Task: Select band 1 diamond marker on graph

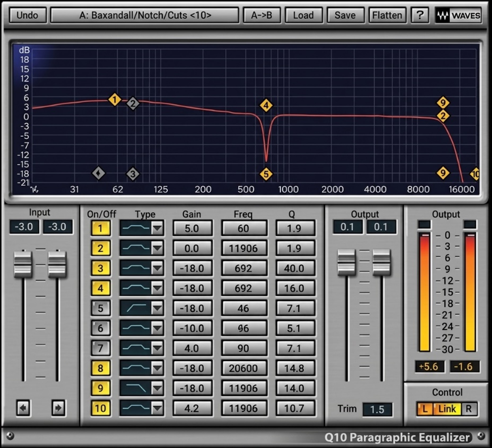Action: [115, 100]
